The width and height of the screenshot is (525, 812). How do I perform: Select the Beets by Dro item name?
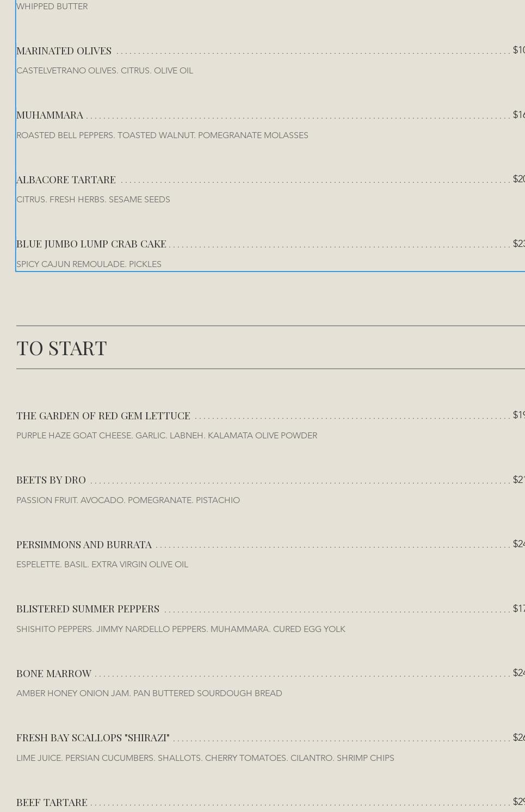(x=51, y=480)
